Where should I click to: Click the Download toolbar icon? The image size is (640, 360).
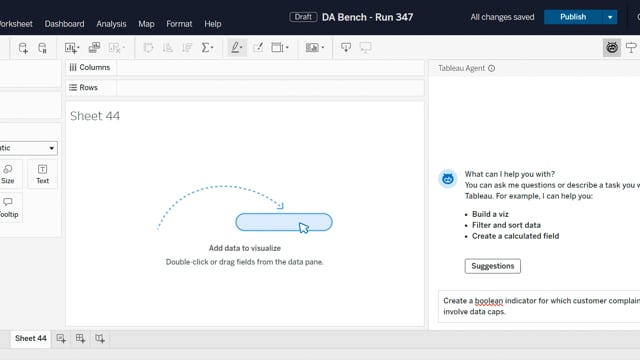pos(346,48)
